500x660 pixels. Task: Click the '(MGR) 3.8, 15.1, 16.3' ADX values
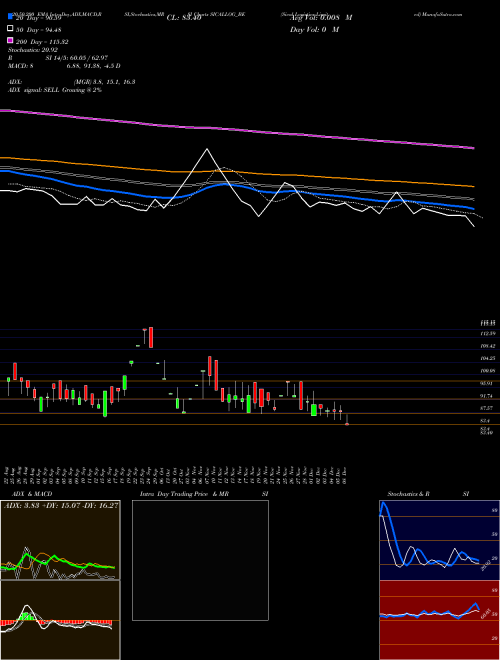click(x=104, y=82)
